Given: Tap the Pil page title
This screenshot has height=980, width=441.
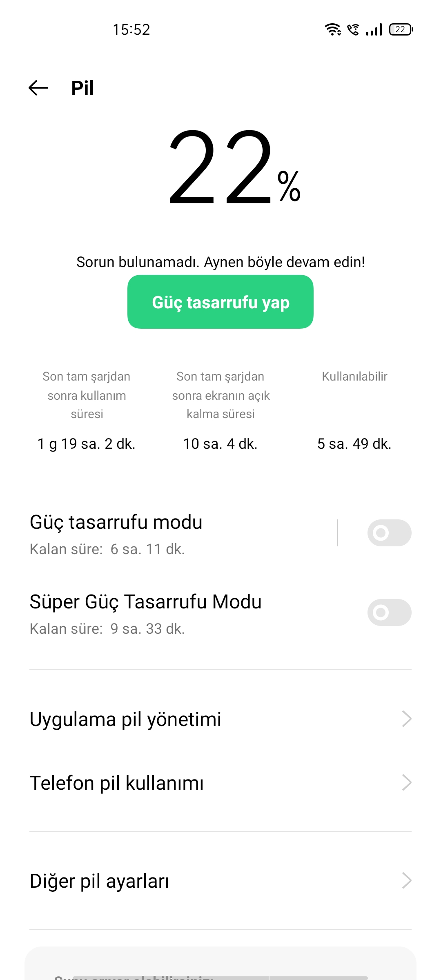Looking at the screenshot, I should coord(82,88).
